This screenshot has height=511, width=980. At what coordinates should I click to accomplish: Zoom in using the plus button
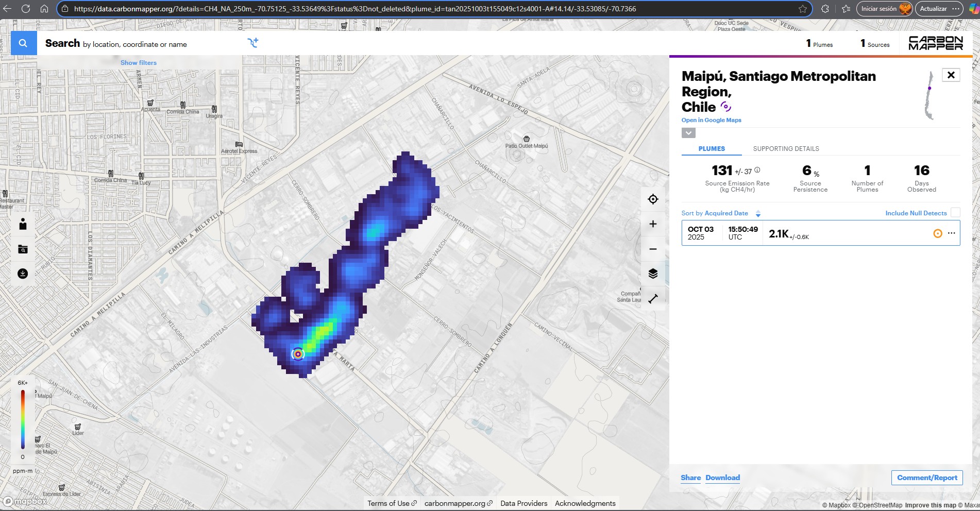tap(653, 224)
